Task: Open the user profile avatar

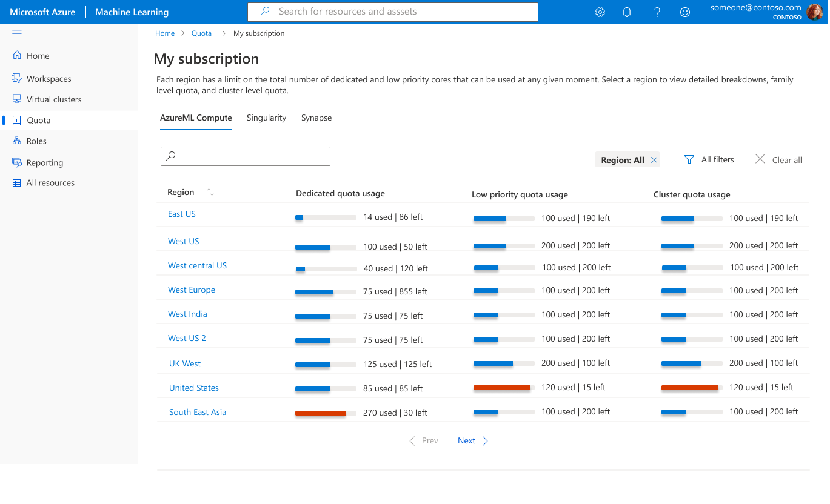Action: pos(814,12)
